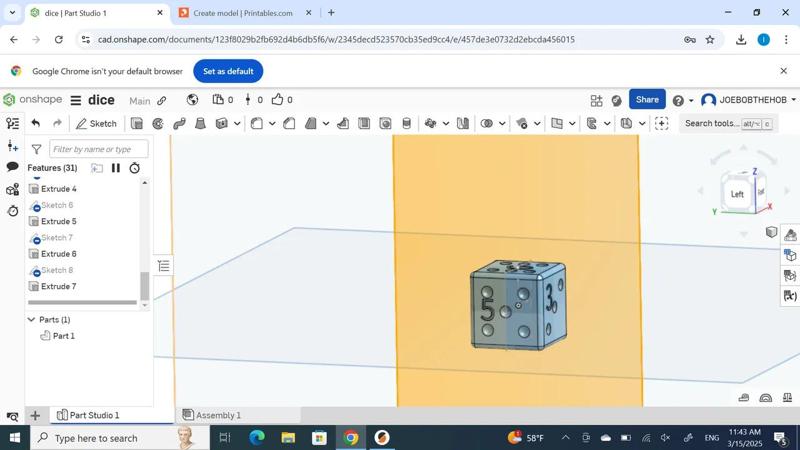Click the Share button

(647, 99)
